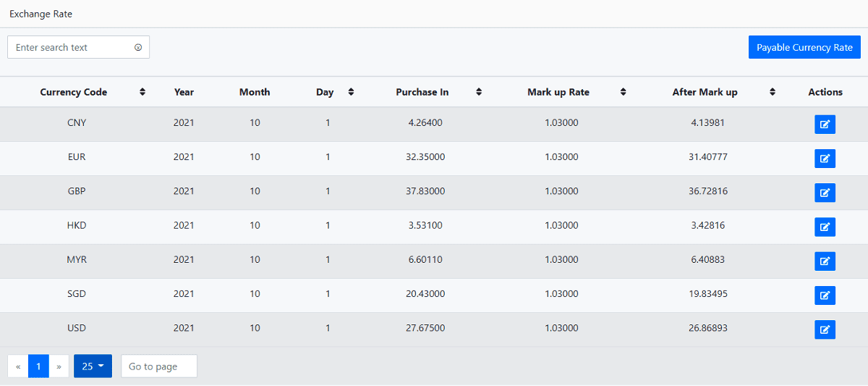
Task: Click the Payable Currency Rate button
Action: pyautogui.click(x=804, y=47)
